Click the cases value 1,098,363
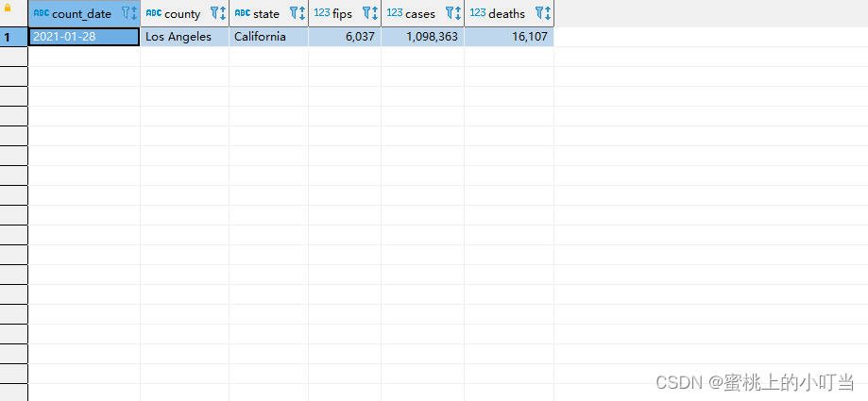 click(x=422, y=37)
